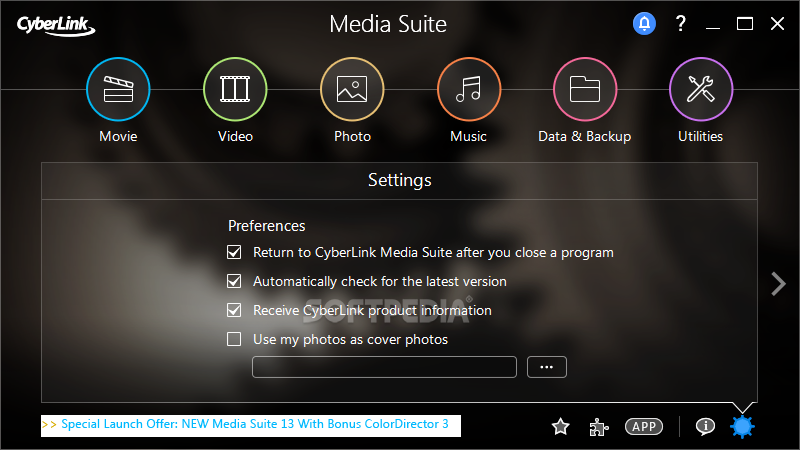Open the APP badge icon
The image size is (800, 450).
click(644, 427)
